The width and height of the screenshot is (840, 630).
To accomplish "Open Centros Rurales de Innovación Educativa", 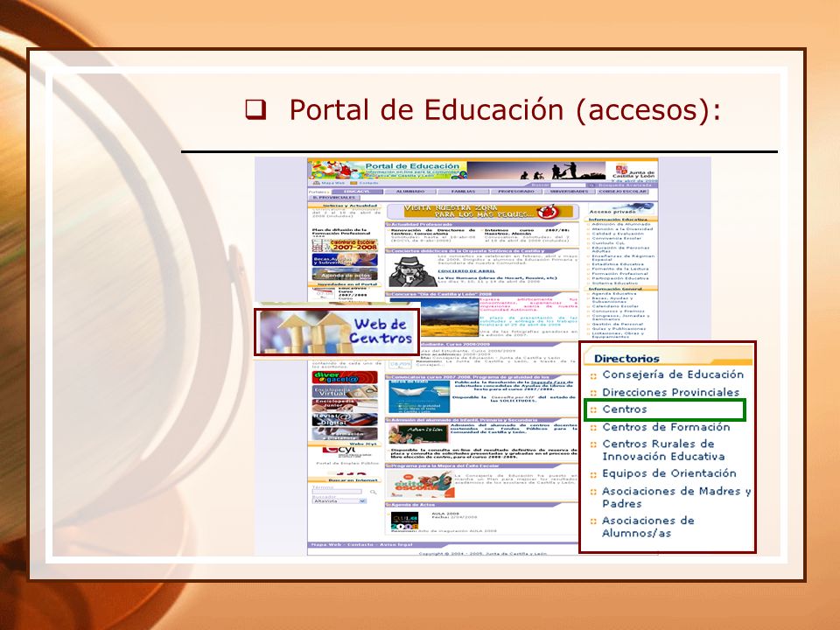I will click(663, 450).
